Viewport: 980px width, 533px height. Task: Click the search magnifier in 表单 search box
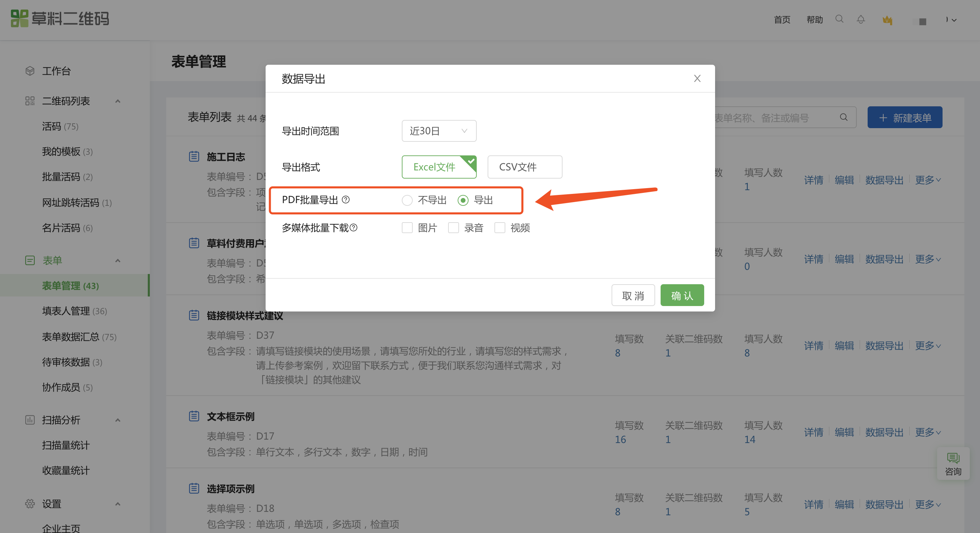[x=843, y=117]
